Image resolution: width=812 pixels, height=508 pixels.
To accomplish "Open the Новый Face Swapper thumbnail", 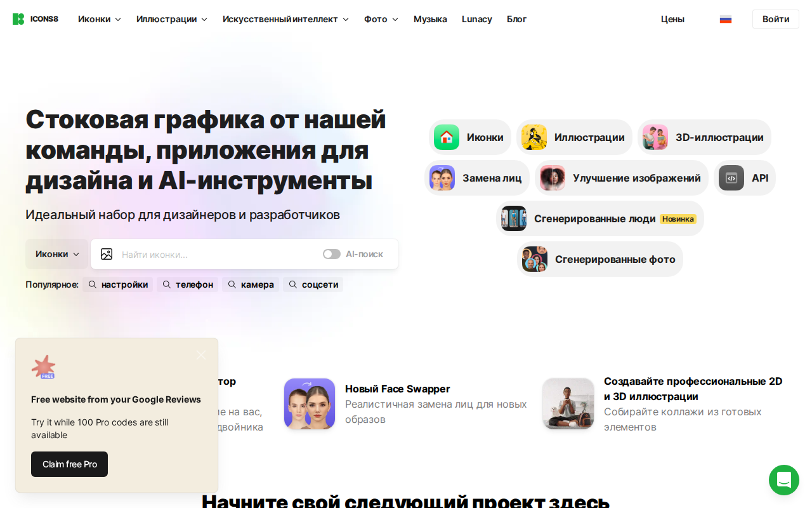I will pos(310,404).
